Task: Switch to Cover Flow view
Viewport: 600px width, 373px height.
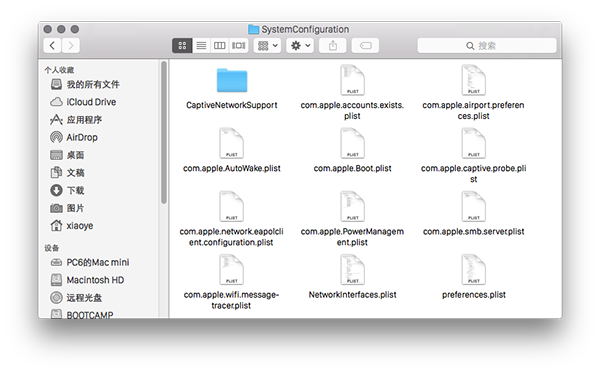Action: (239, 46)
